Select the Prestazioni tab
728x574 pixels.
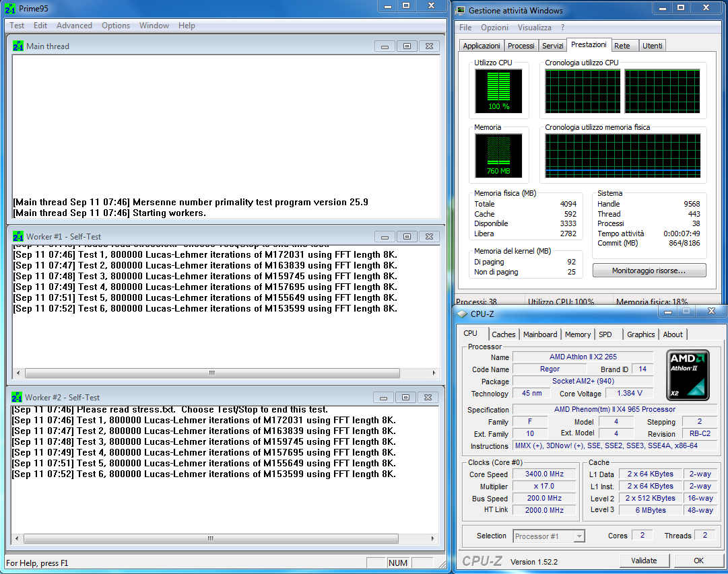pyautogui.click(x=589, y=44)
